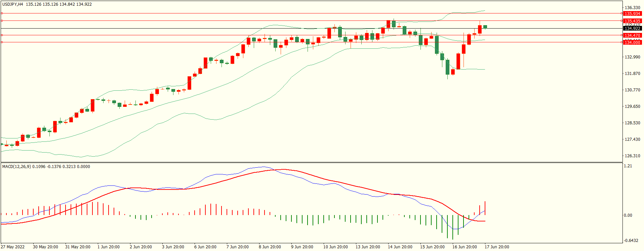Click the tallest latest red MACD histogram bar
The height and width of the screenshot is (251, 644).
pos(485,208)
